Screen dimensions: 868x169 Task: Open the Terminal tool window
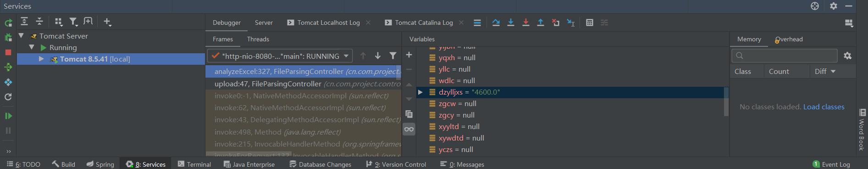coord(194,164)
